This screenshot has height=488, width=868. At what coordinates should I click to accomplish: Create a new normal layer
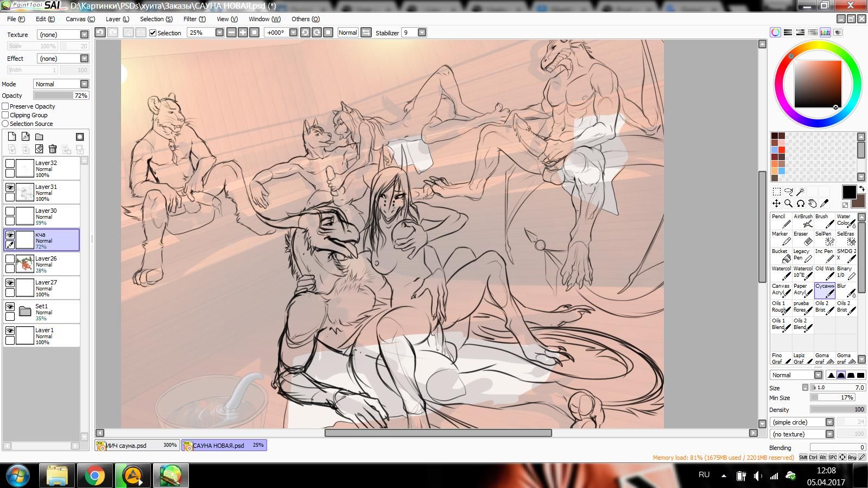pos(12,137)
